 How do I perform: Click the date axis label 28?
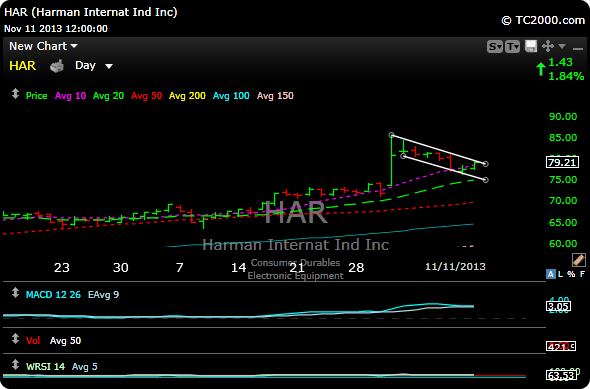click(356, 267)
